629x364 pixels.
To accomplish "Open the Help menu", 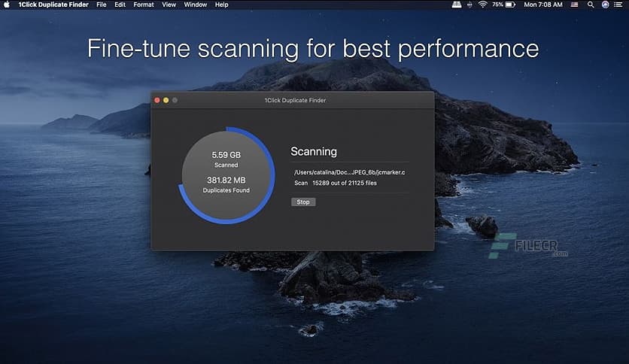I will click(x=221, y=5).
